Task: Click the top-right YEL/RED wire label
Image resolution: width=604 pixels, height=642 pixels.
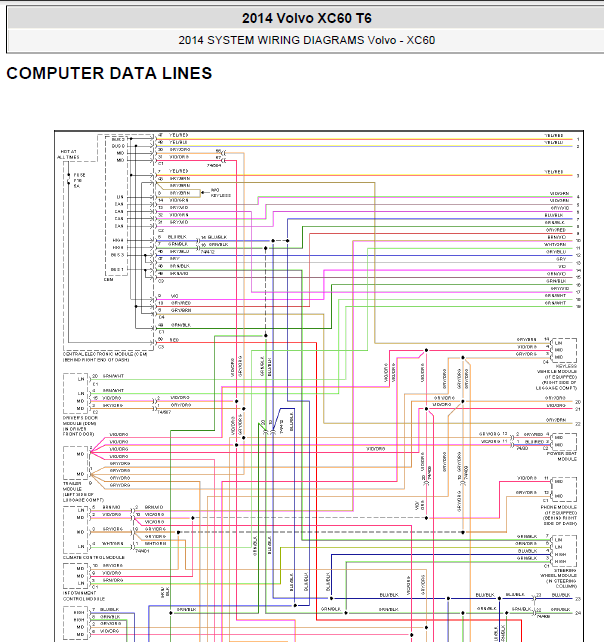Action: tap(554, 136)
